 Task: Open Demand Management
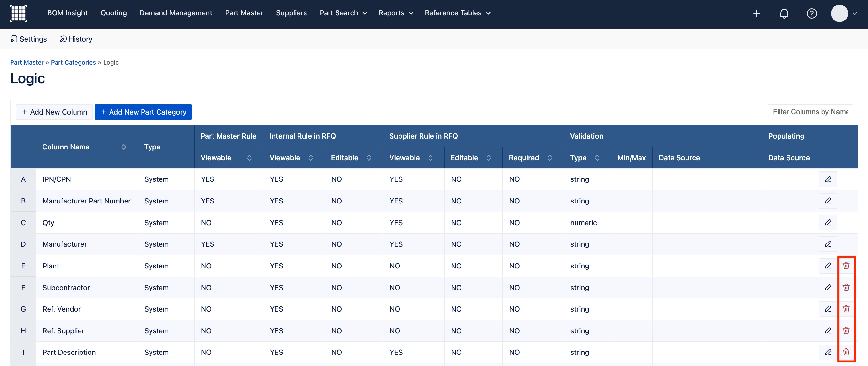point(176,13)
